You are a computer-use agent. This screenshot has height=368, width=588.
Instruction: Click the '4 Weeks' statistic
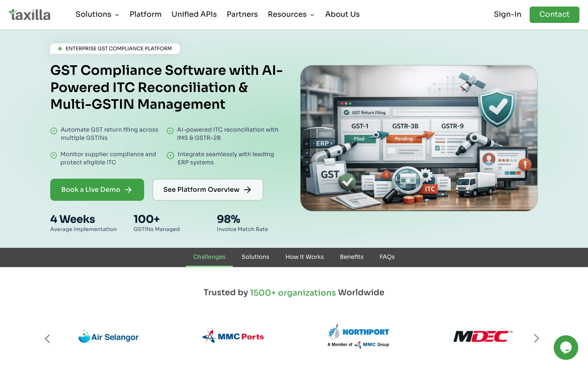coord(73,219)
